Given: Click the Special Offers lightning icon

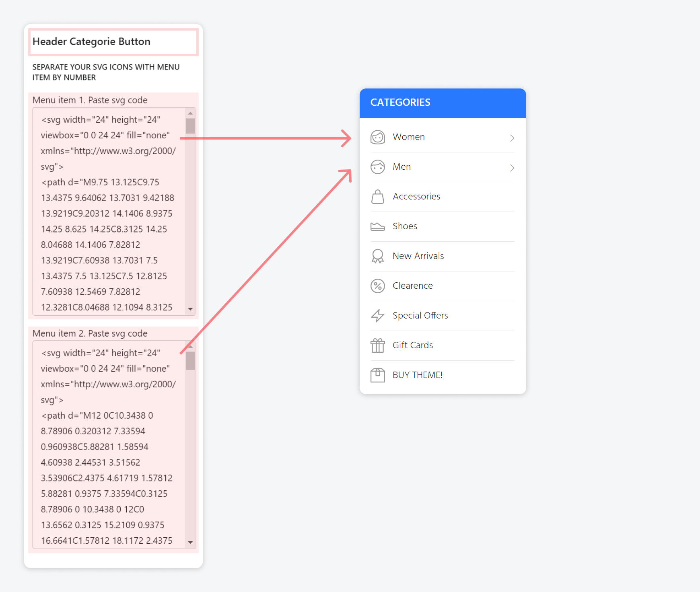Looking at the screenshot, I should click(x=377, y=316).
